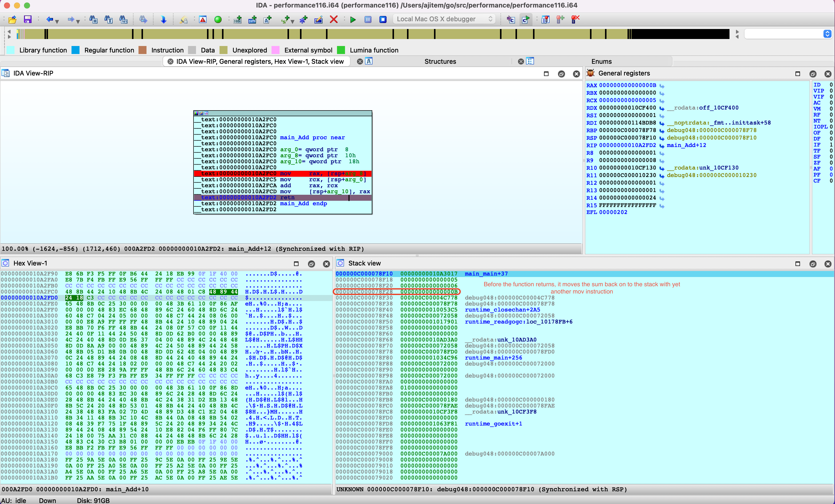
Task: Click the retn instruction line in disassembly
Action: tap(287, 197)
